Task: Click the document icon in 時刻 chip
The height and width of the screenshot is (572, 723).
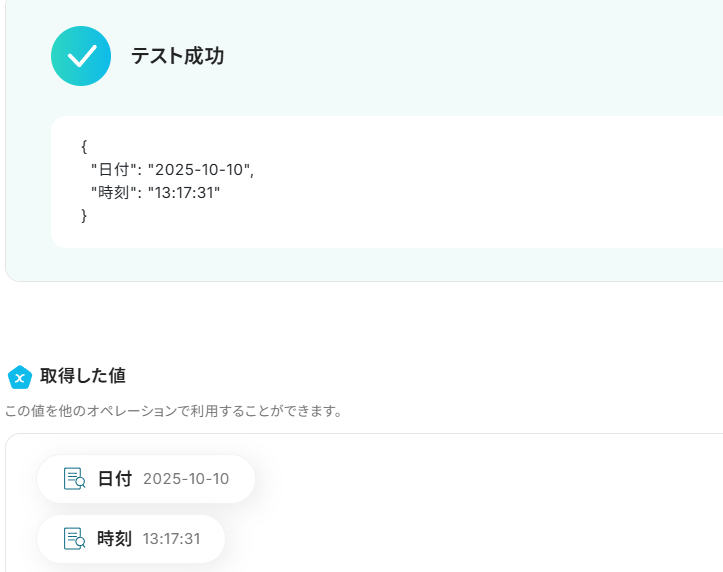Action: pyautogui.click(x=74, y=539)
